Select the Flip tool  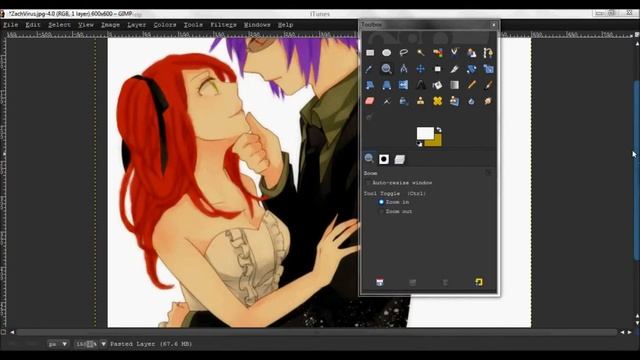[x=404, y=85]
